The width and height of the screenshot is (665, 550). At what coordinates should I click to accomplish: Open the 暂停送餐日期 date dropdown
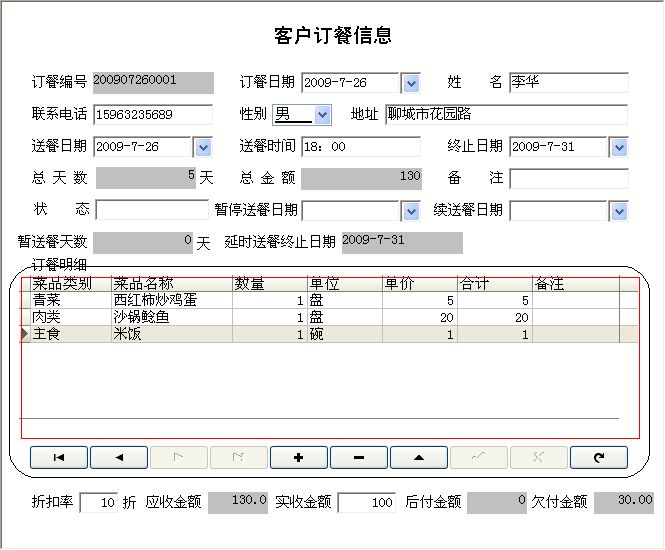pyautogui.click(x=411, y=211)
